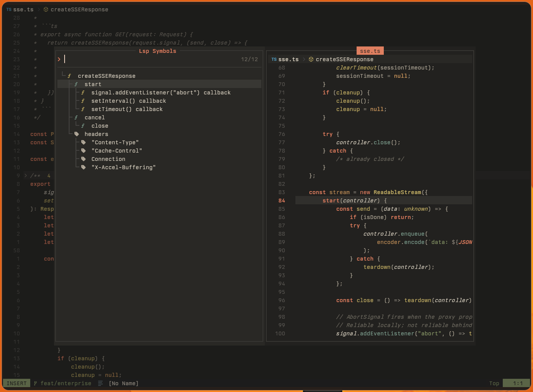Click the cube icon in the top breadcrumb
533x392 pixels.
tap(46, 9)
